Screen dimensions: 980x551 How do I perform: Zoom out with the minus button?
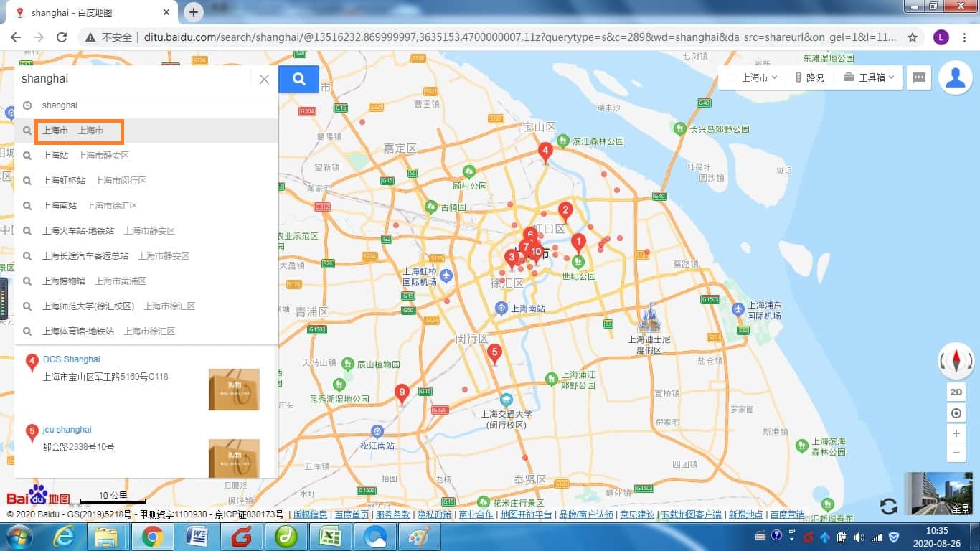[x=956, y=453]
